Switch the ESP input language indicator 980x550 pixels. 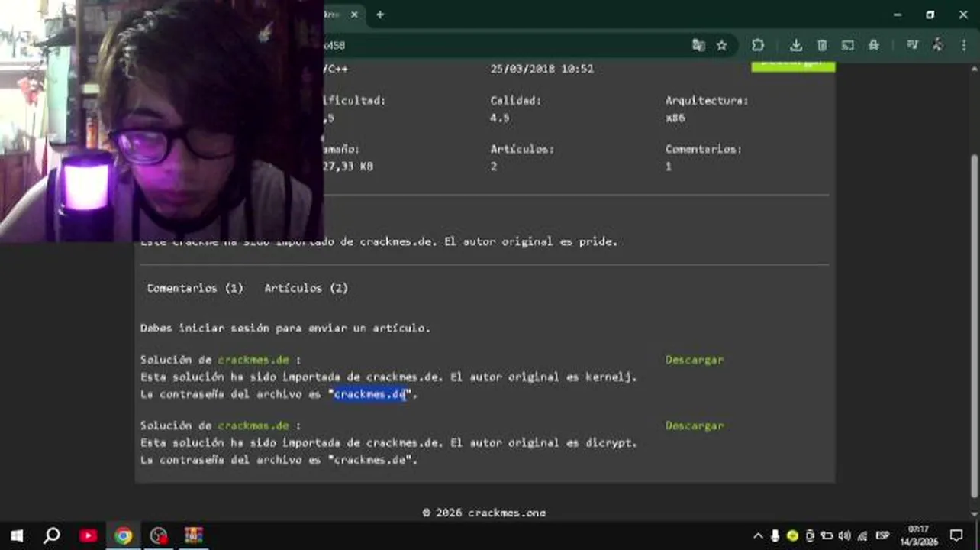882,535
